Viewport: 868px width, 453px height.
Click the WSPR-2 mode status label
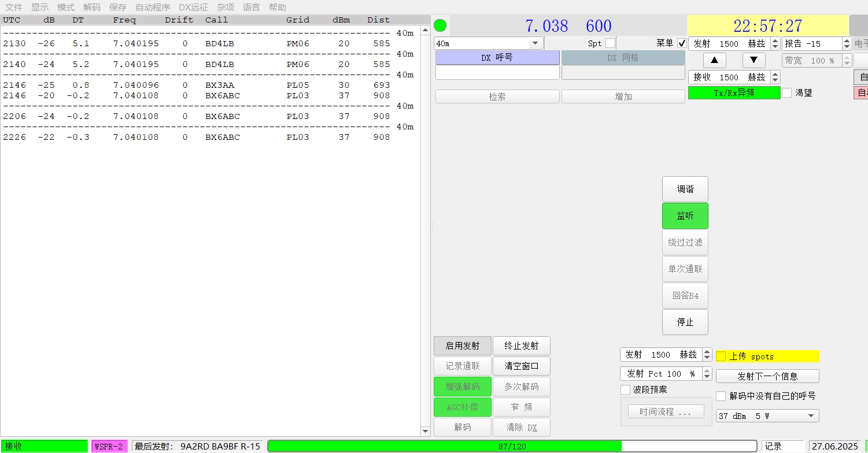click(110, 447)
